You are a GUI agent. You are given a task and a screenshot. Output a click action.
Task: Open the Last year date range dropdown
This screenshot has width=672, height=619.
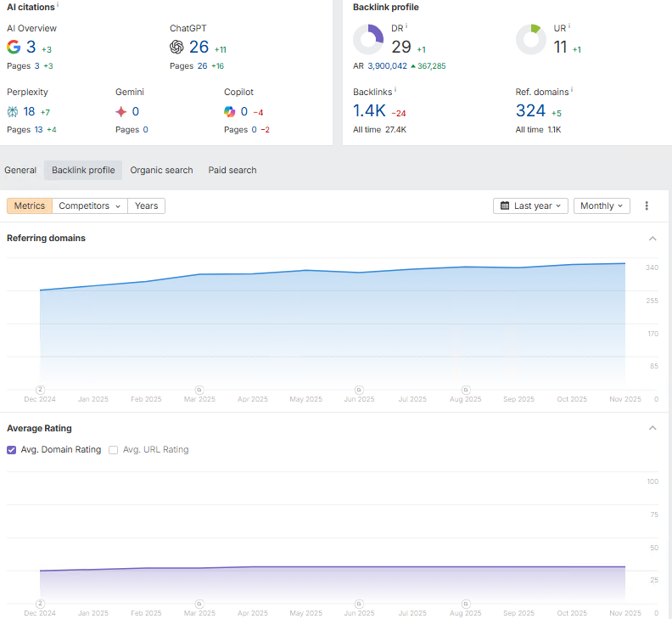(x=530, y=205)
